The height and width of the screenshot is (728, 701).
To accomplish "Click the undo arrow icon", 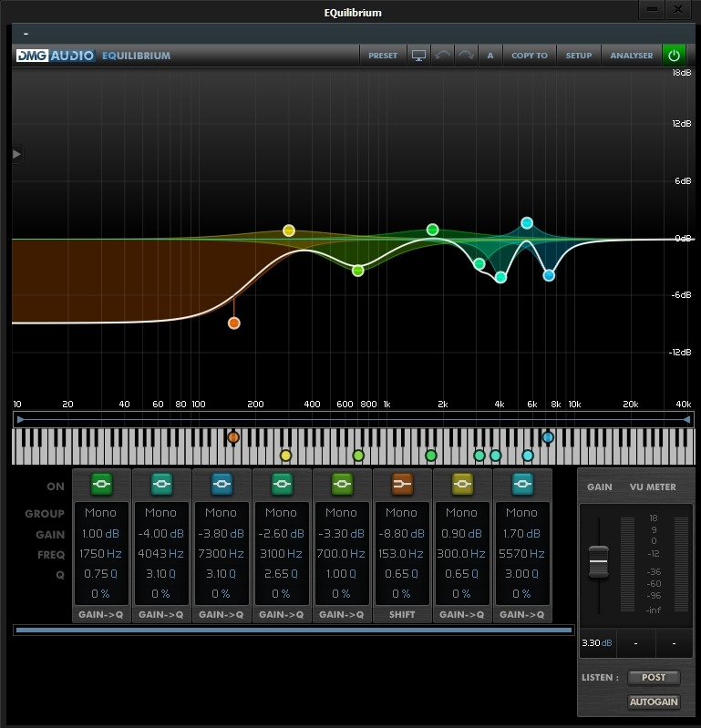I will [442, 56].
